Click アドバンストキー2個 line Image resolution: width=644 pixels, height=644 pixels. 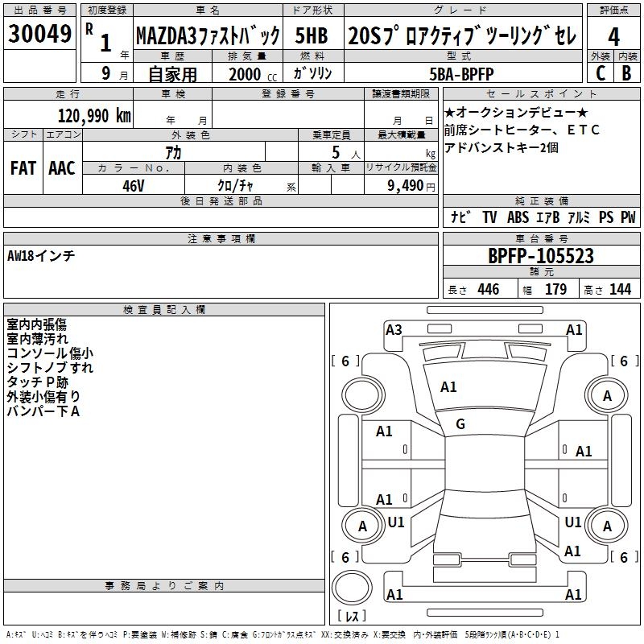pyautogui.click(x=501, y=147)
